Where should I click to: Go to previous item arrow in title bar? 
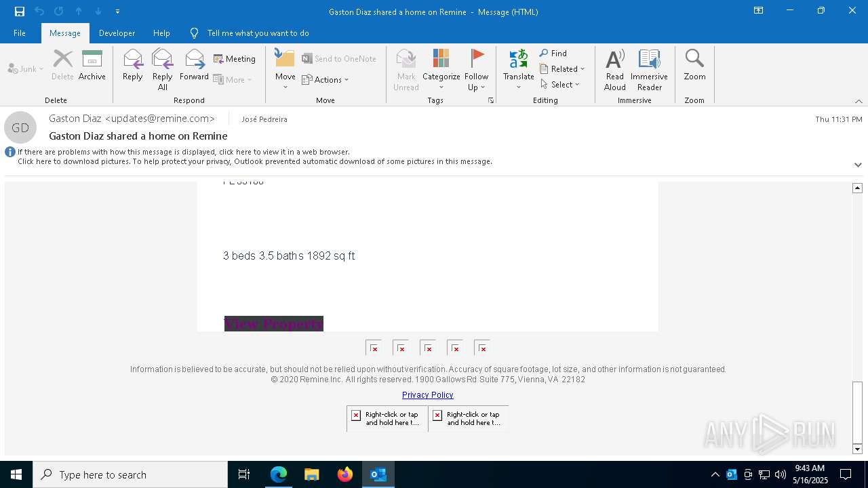coord(79,12)
